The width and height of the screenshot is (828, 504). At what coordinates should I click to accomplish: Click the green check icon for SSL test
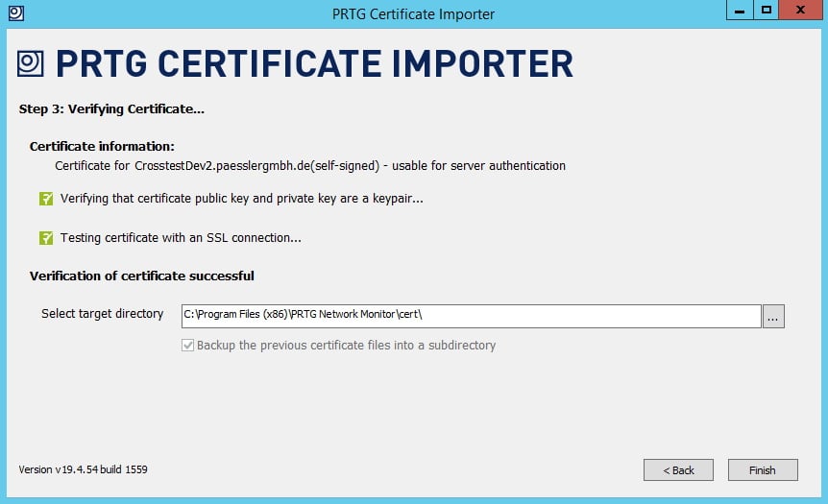[x=46, y=238]
